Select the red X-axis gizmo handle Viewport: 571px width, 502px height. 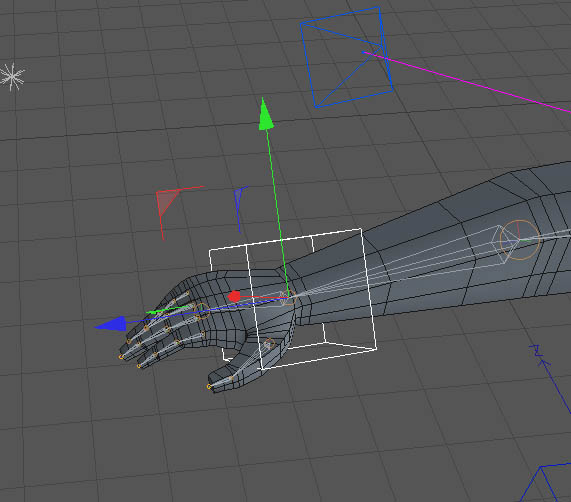point(234,296)
